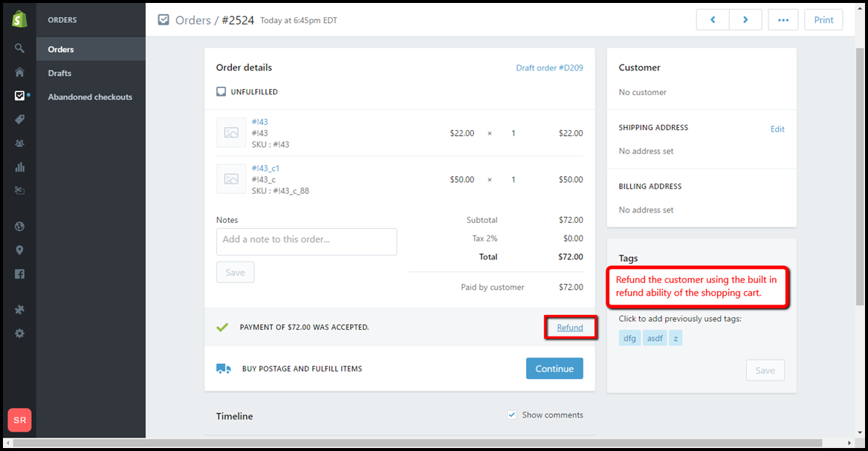Go to Home via house icon
The height and width of the screenshot is (451, 868).
pos(19,73)
